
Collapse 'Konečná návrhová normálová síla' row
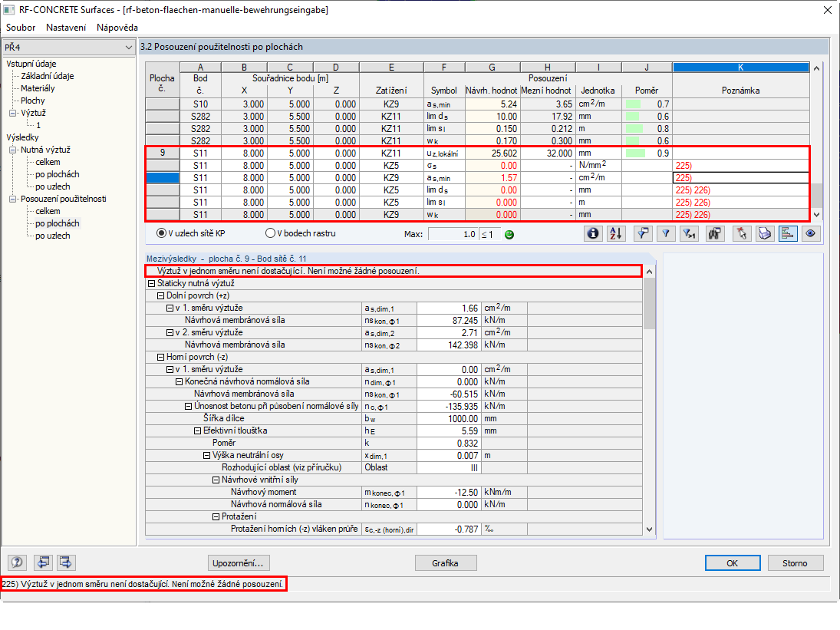[180, 382]
